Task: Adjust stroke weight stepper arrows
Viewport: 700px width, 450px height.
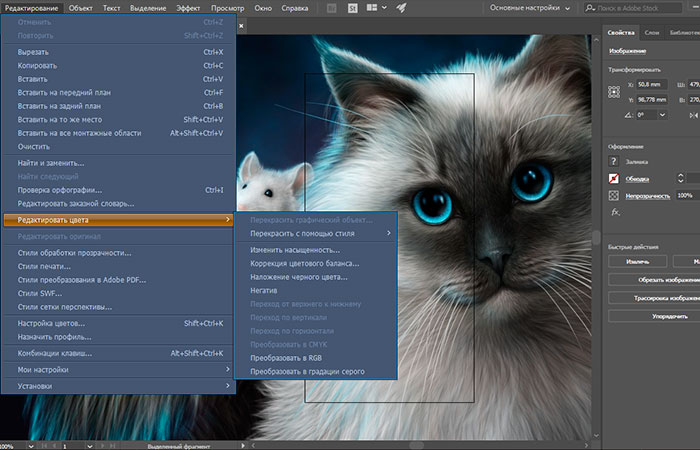Action: pos(681,178)
